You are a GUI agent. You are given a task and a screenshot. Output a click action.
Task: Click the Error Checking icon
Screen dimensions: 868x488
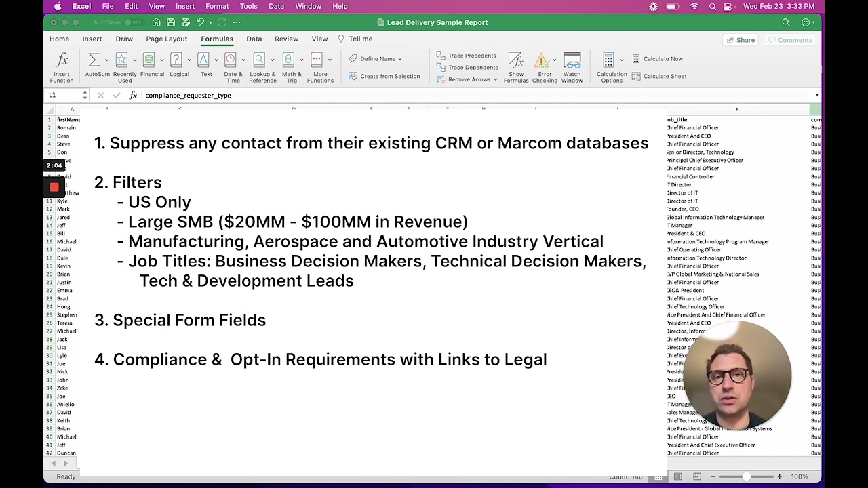[542, 60]
